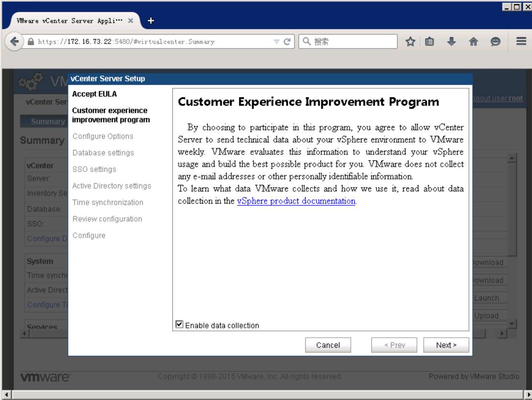Viewport: 532px width, 400px height.
Task: Click the Prev button in wizard
Action: click(x=394, y=345)
